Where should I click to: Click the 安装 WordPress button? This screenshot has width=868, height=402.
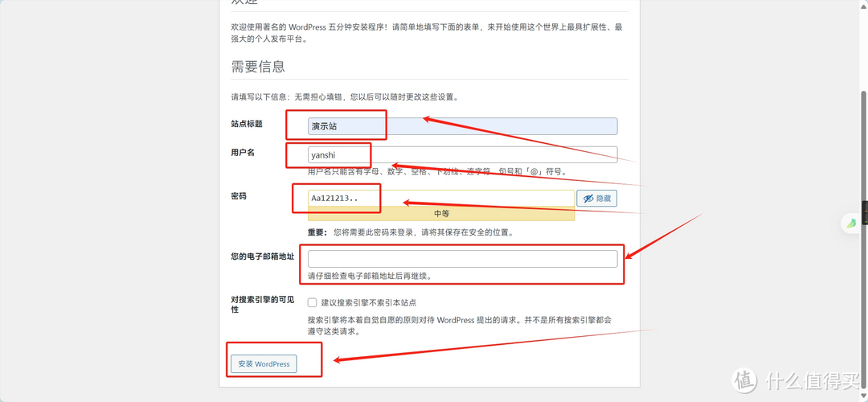tap(264, 363)
